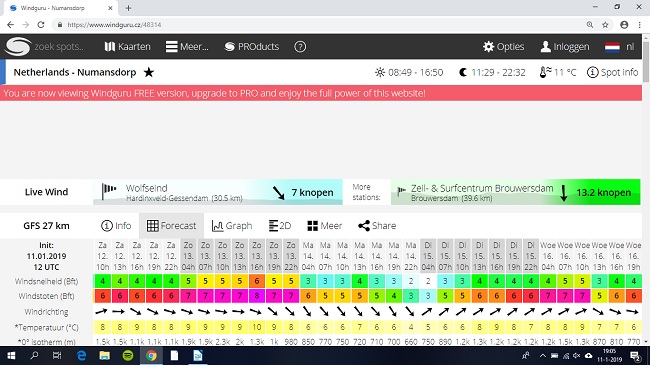Click the Windguru logo icon
Image resolution: width=650 pixels, height=365 pixels.
coord(18,46)
